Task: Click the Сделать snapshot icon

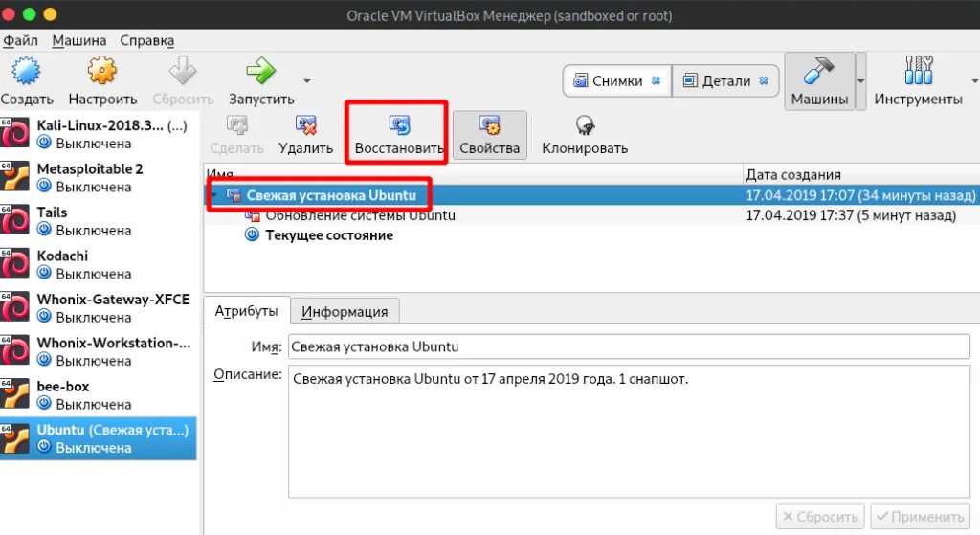Action: (x=237, y=125)
